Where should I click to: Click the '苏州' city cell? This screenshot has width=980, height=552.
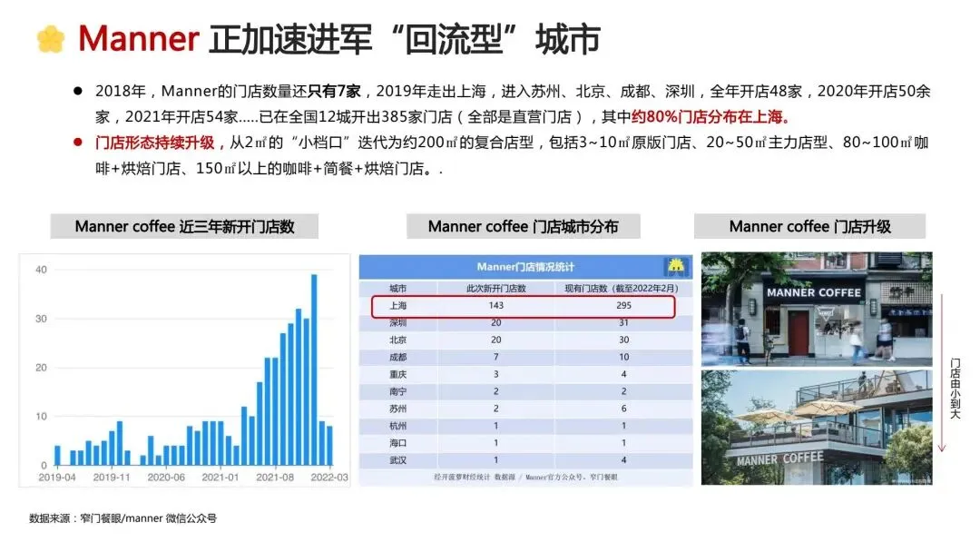tap(397, 409)
